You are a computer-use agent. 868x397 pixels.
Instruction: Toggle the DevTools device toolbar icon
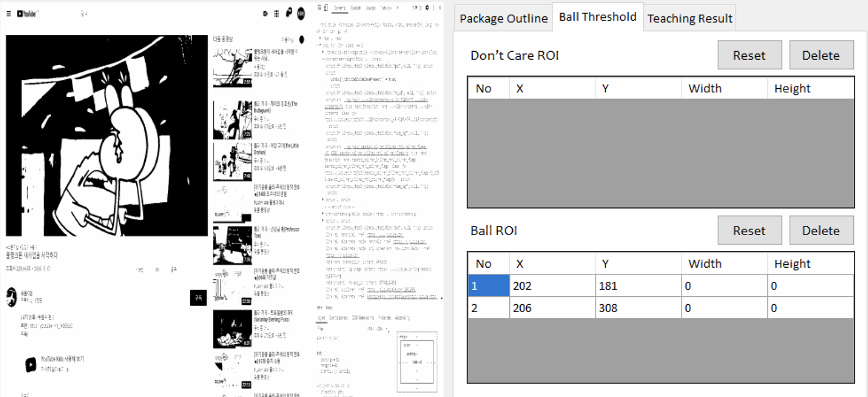[326, 8]
